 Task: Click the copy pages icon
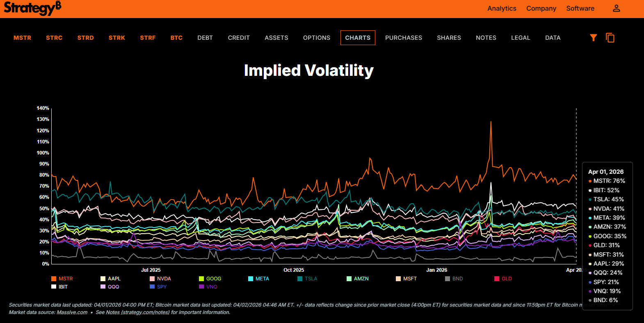610,38
